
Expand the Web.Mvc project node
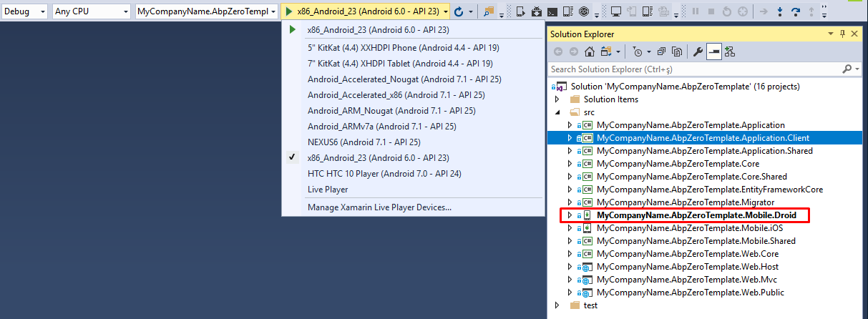click(x=570, y=280)
